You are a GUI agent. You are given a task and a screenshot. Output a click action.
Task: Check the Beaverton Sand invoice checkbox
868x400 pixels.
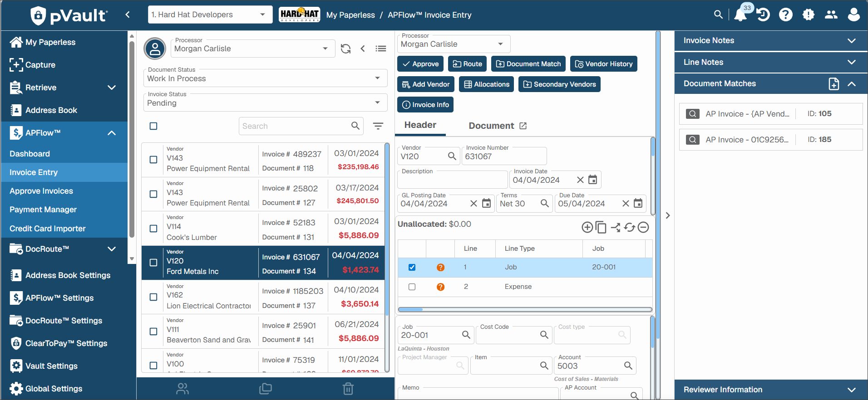pyautogui.click(x=153, y=332)
